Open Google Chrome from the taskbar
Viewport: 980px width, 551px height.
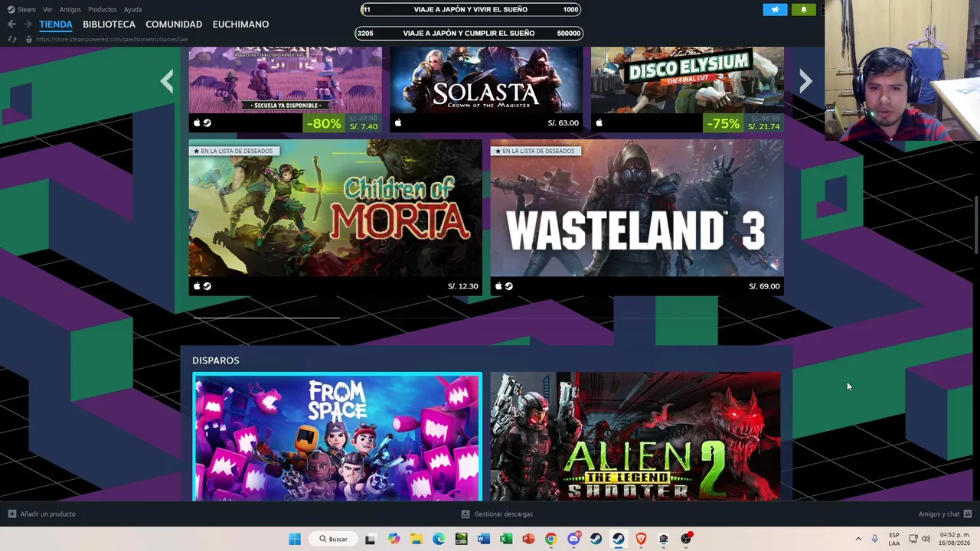tap(550, 539)
